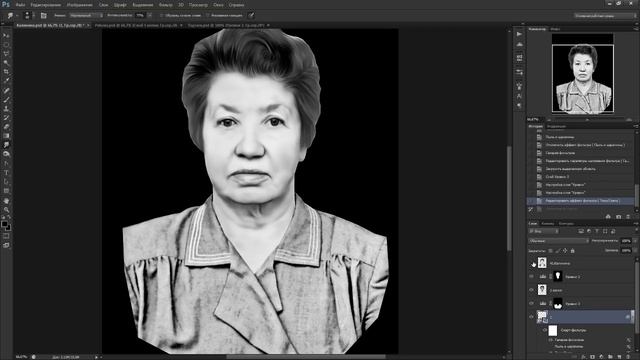
Task: Open smudge mode 'Нормальный' dropdown
Action: tap(86, 16)
